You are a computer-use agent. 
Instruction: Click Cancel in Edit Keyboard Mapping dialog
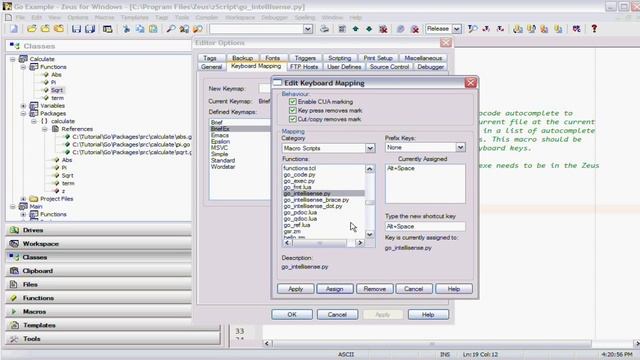click(x=413, y=289)
